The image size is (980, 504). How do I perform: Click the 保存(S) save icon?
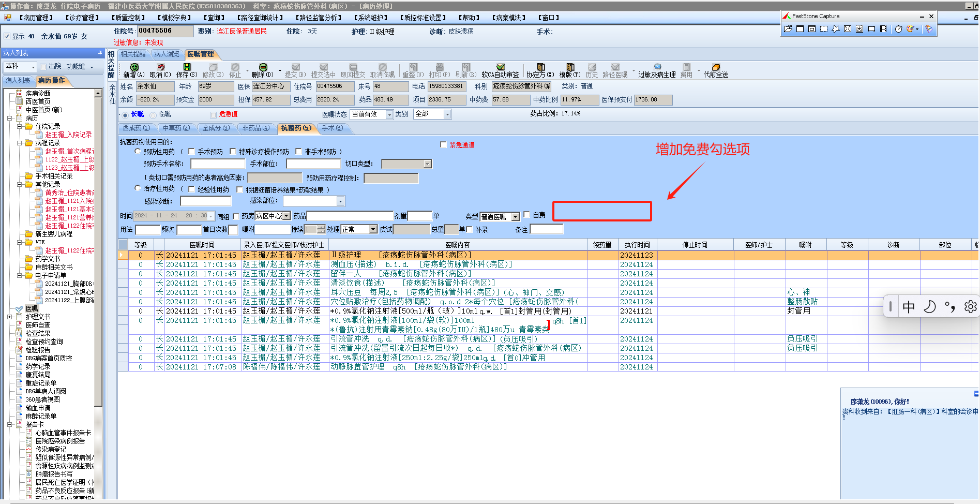pos(187,67)
